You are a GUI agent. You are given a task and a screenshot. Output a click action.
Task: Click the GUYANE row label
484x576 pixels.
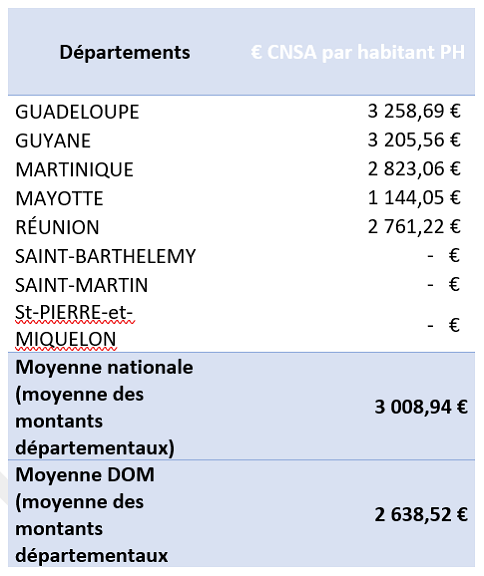53,141
